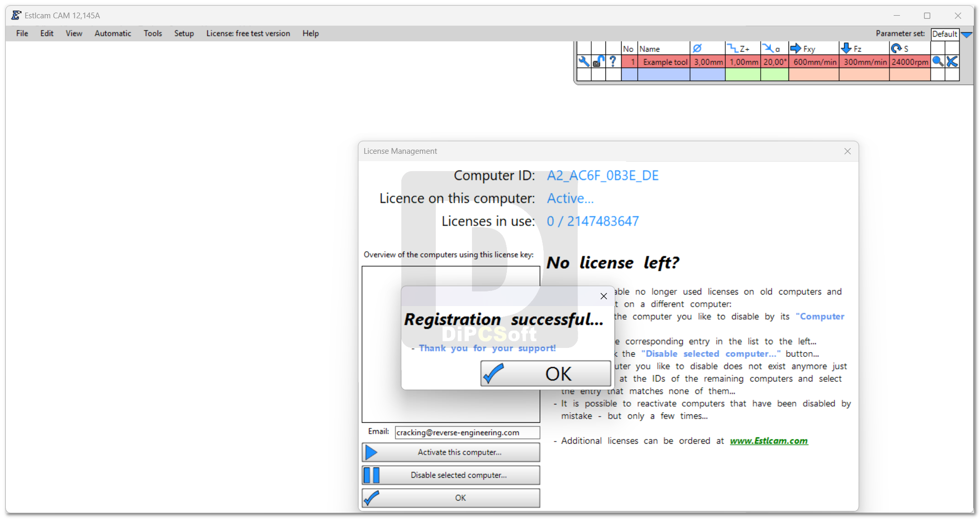Image resolution: width=980 pixels, height=519 pixels.
Task: Open the www.Estlcam.com link
Action: 769,441
